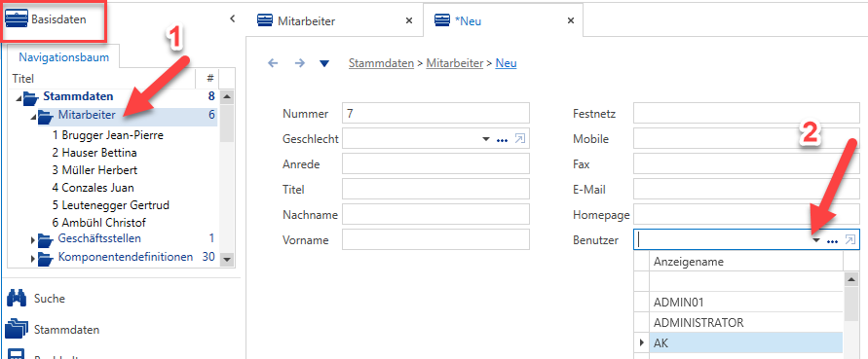Click the Festnetz input field

(747, 113)
